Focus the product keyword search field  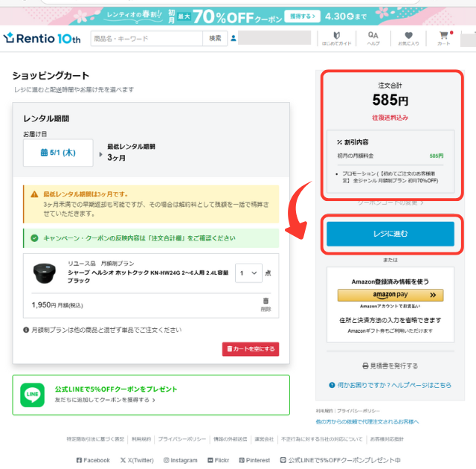tap(147, 38)
